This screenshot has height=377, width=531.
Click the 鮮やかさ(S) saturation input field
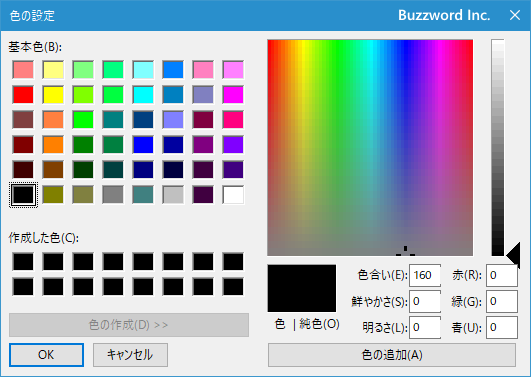(425, 301)
